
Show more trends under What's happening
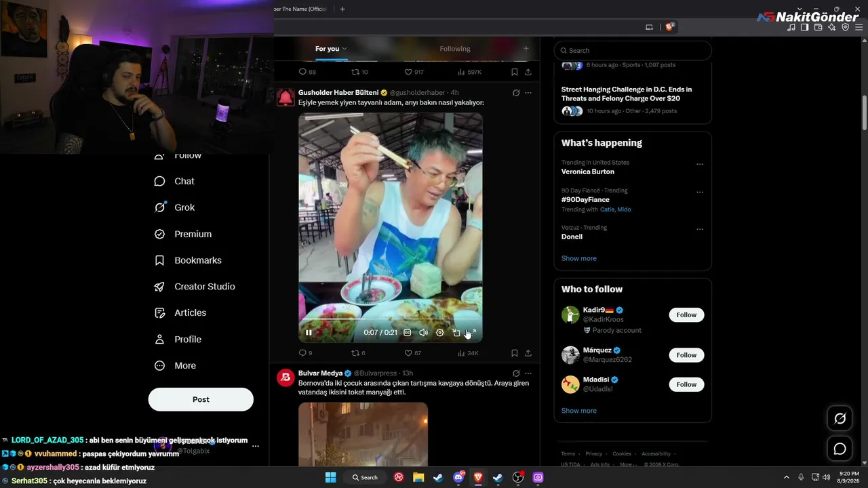click(x=578, y=258)
